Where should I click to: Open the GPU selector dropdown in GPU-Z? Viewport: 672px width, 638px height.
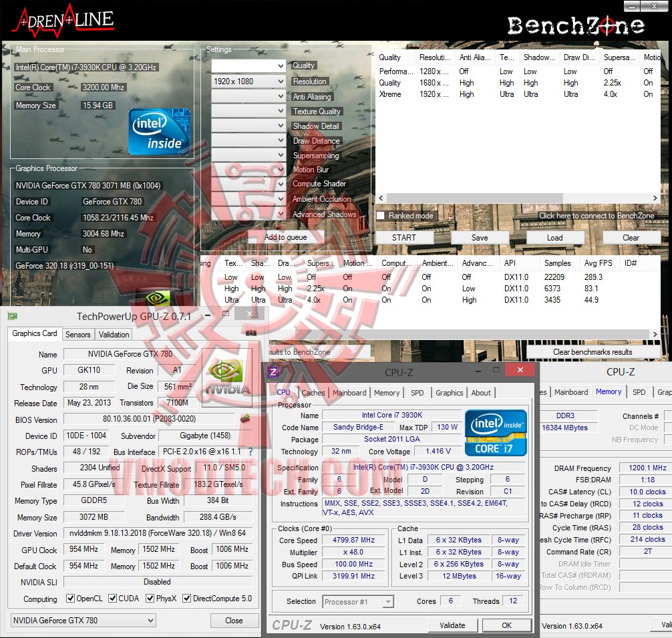click(83, 620)
